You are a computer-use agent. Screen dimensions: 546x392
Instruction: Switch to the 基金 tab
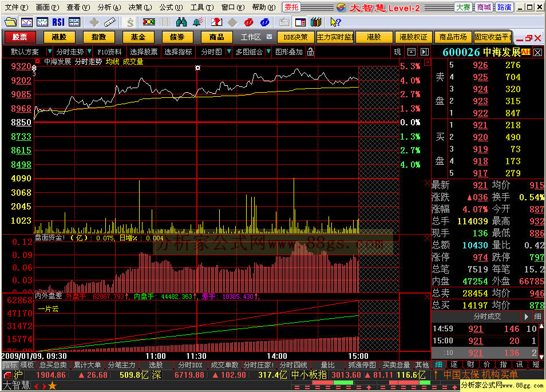coord(139,37)
